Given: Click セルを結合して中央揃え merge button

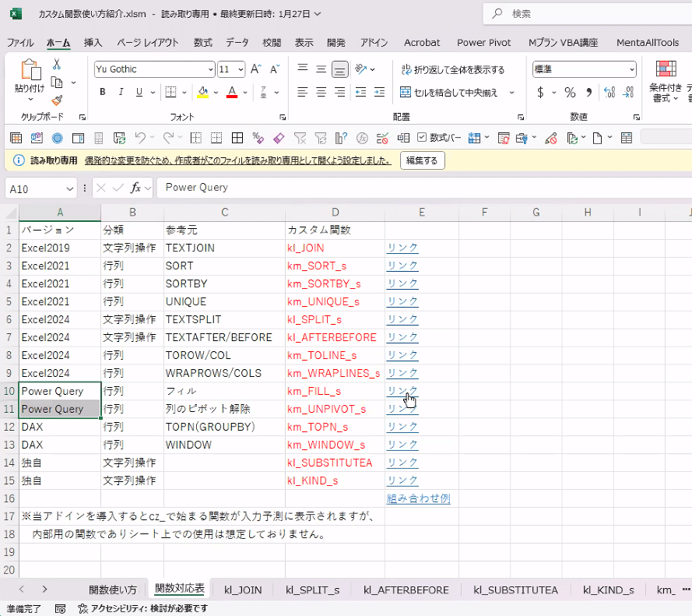Looking at the screenshot, I should 449,93.
